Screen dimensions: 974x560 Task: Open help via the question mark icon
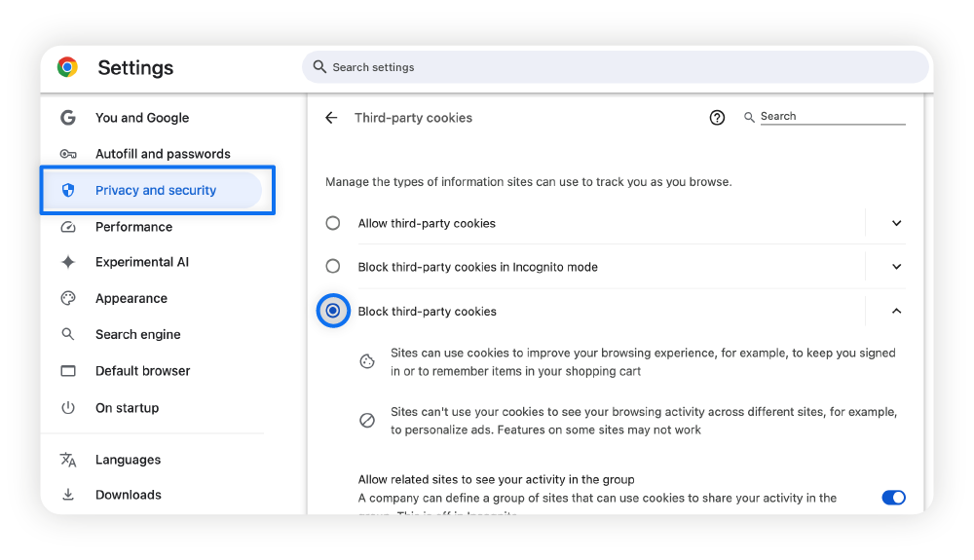(x=717, y=117)
